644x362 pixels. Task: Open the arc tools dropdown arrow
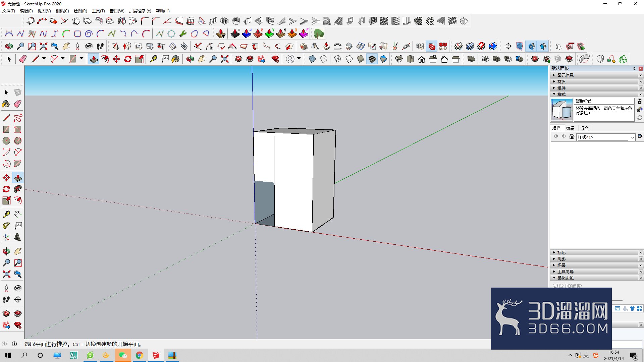click(63, 59)
